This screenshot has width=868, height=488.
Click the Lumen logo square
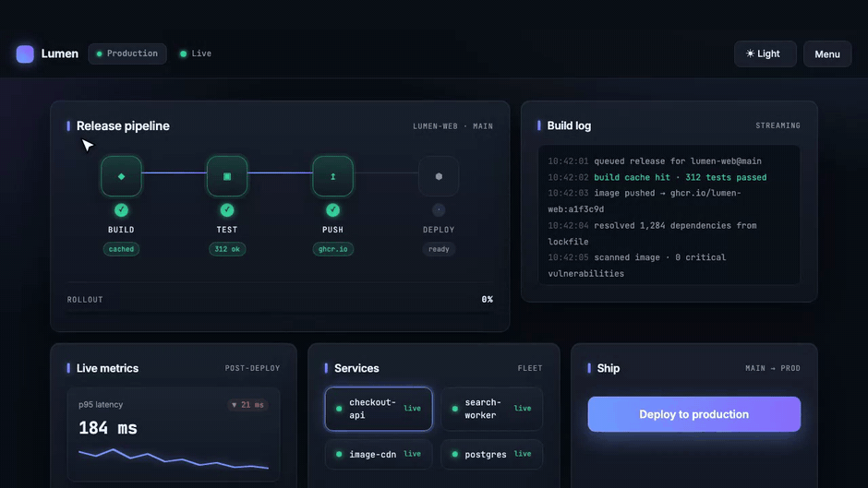[x=25, y=54]
